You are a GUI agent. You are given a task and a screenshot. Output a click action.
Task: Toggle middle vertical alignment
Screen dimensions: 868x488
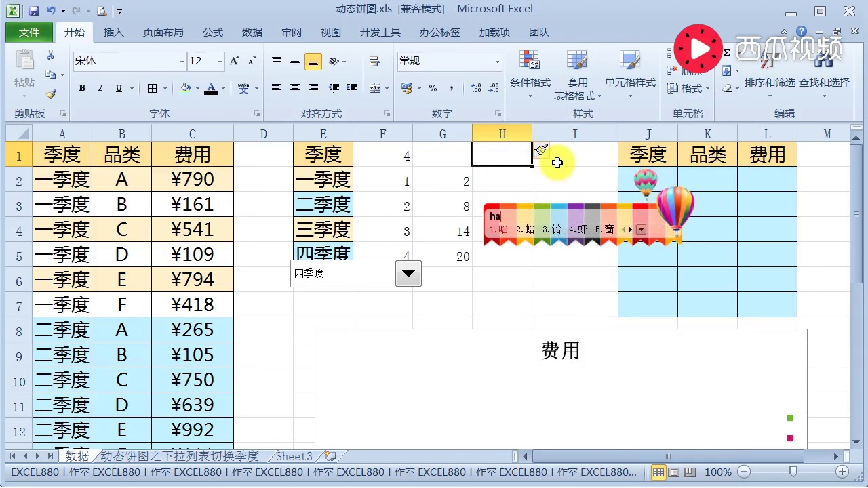click(295, 61)
